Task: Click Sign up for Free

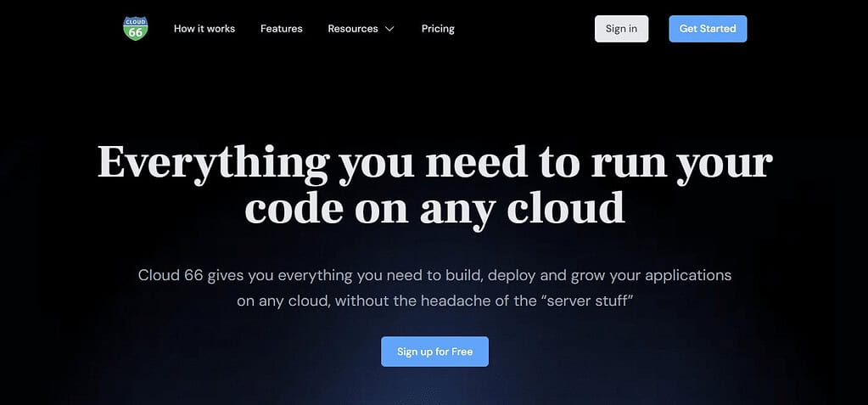Action: click(434, 352)
